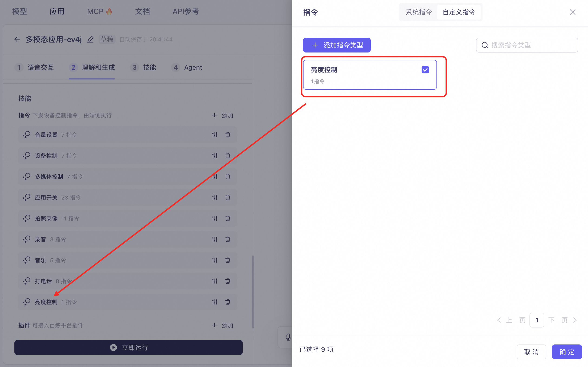Click the microphone icon
The height and width of the screenshot is (367, 588).
tap(288, 337)
